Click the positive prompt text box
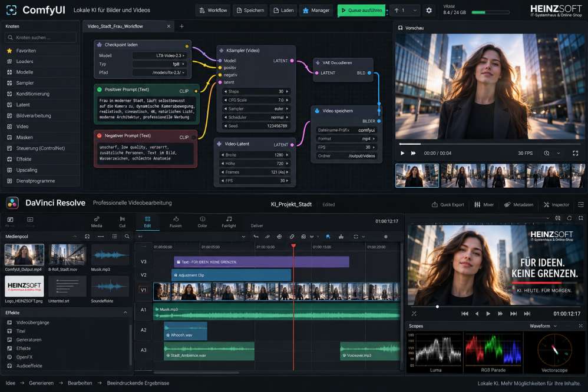Screen dimensions: 588x392 [x=147, y=109]
